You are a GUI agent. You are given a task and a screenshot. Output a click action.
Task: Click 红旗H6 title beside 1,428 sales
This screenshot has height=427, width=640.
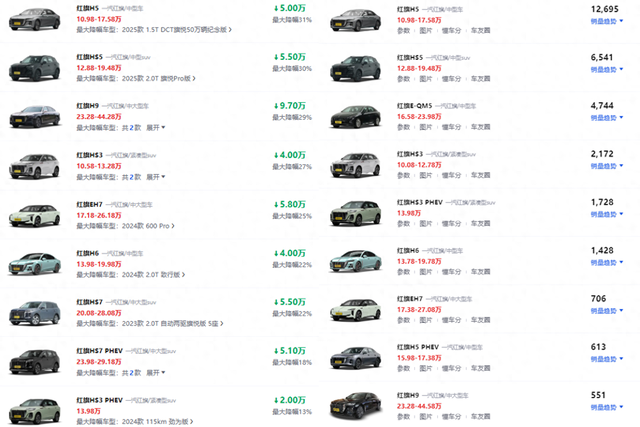click(x=408, y=251)
